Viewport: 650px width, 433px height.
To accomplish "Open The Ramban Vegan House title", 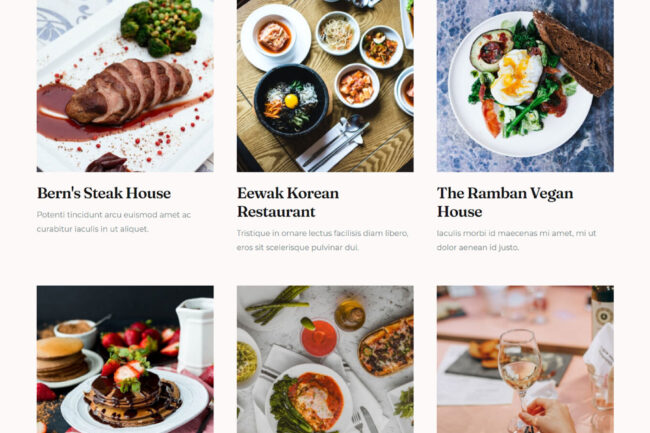I will [505, 202].
